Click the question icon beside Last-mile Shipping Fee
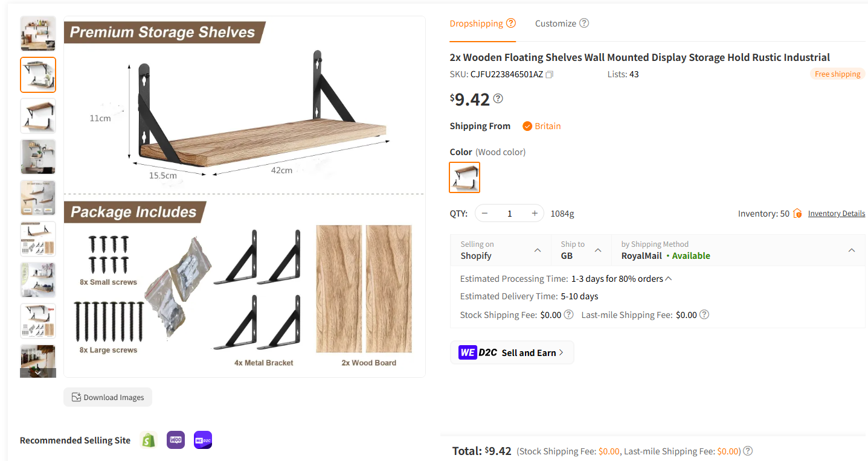868x461 pixels. [704, 314]
